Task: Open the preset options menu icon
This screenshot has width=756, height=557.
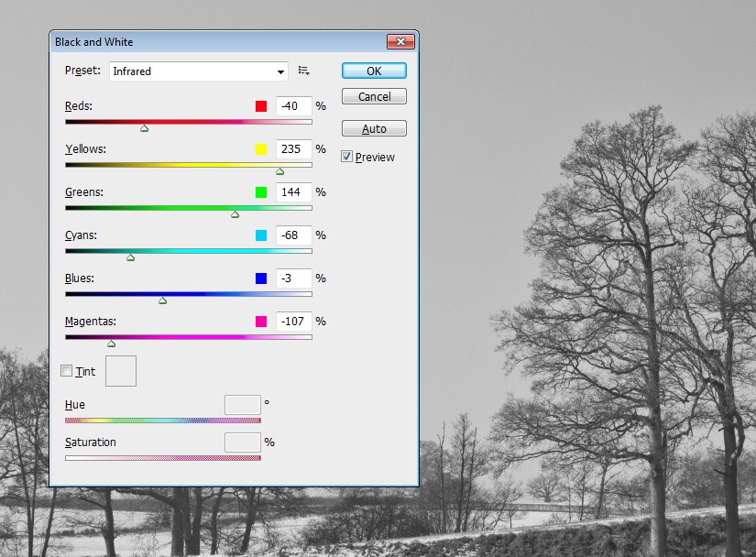Action: click(x=303, y=71)
